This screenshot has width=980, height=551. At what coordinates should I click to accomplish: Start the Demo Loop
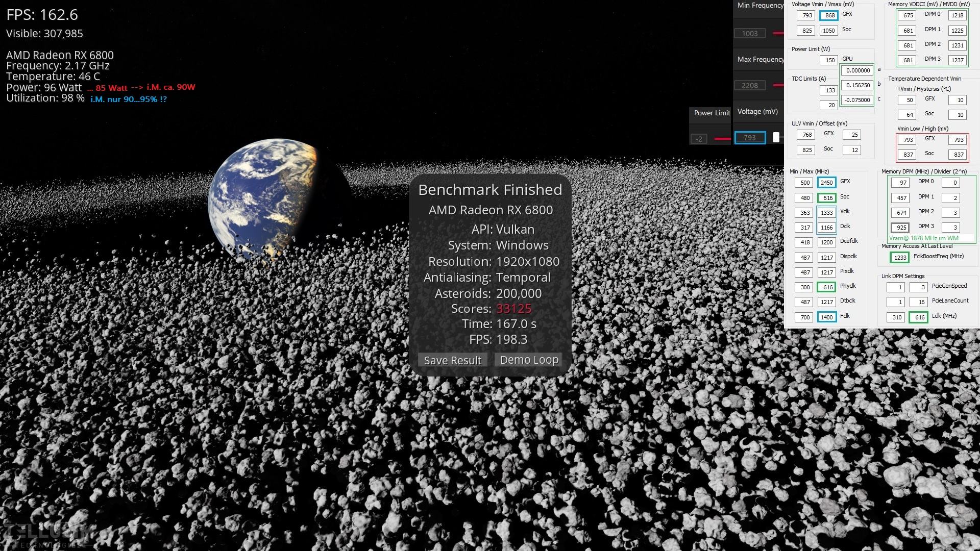pos(529,360)
